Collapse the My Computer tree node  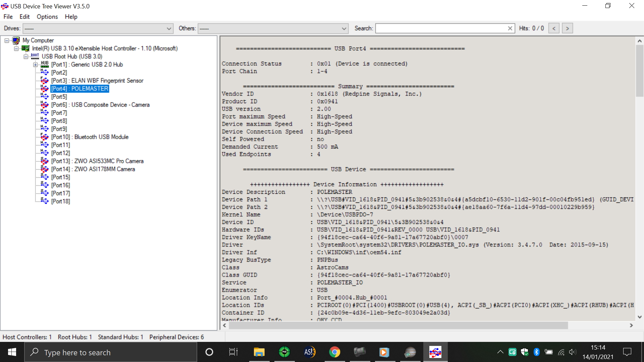[6, 41]
